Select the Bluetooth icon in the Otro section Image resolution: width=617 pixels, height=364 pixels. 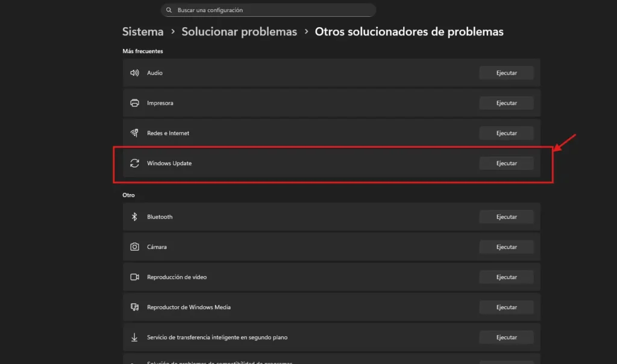[x=134, y=216]
